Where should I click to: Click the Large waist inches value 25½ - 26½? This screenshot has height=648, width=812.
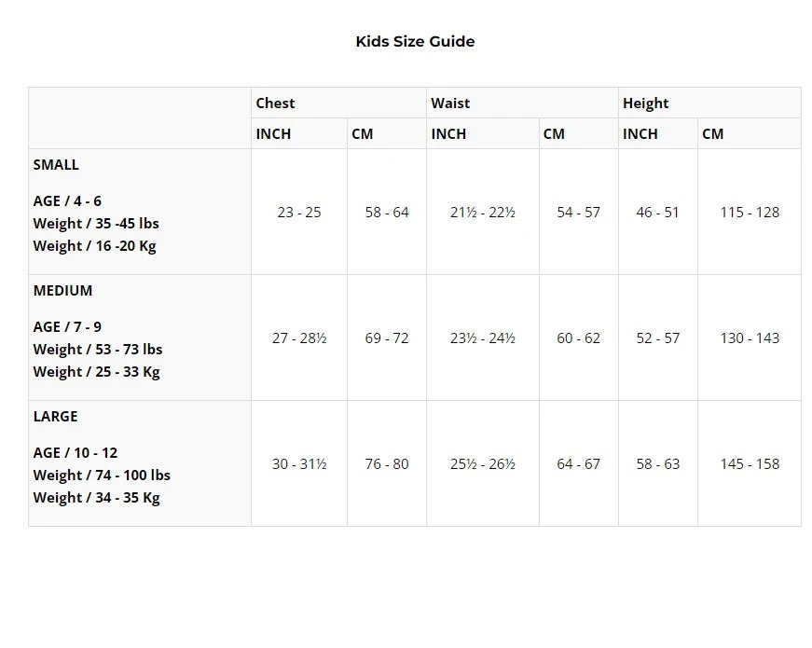pyautogui.click(x=482, y=464)
